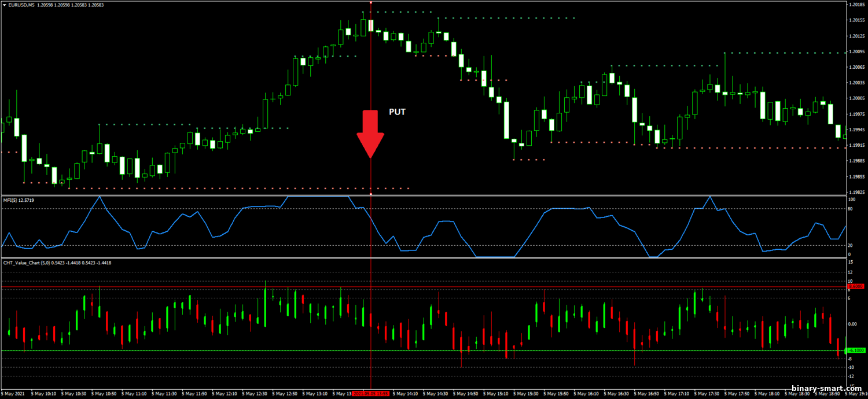The width and height of the screenshot is (868, 399).
Task: Click the 15 label on value chart scale
Action: (850, 262)
